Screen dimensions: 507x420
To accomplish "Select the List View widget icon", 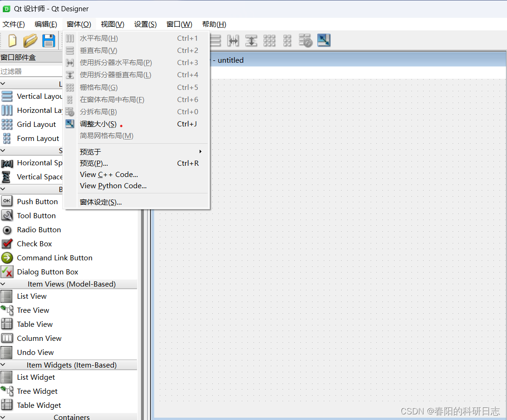I will pyautogui.click(x=7, y=296).
